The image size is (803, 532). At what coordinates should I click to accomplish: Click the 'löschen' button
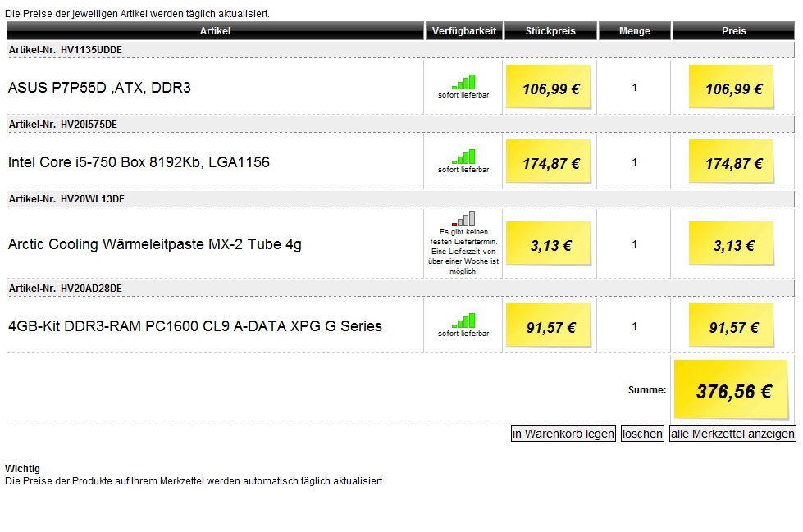[642, 434]
